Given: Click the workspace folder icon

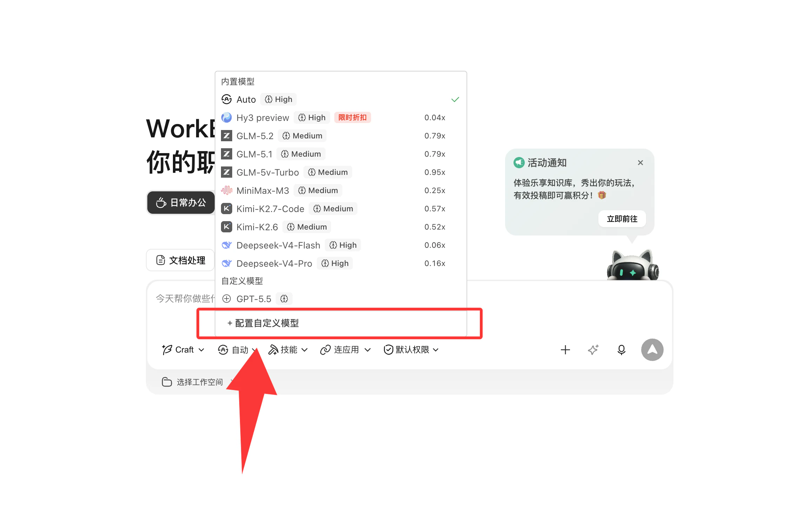Looking at the screenshot, I should (x=167, y=382).
